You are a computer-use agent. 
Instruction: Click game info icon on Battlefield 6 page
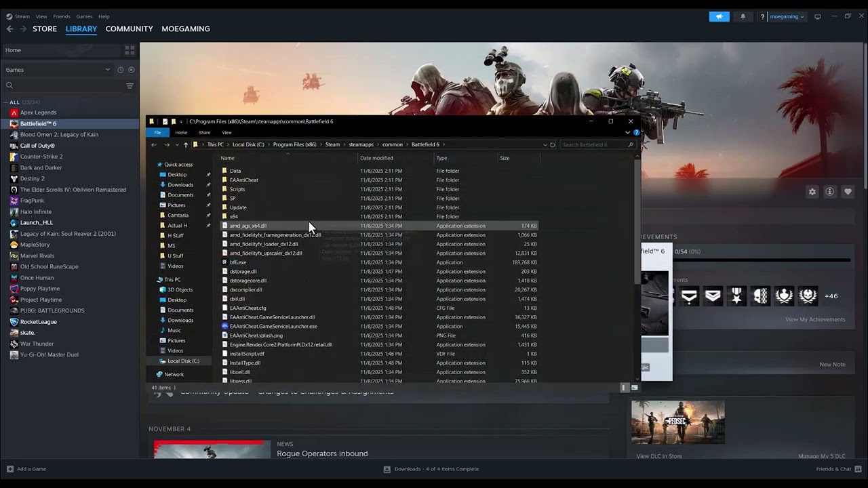point(829,192)
